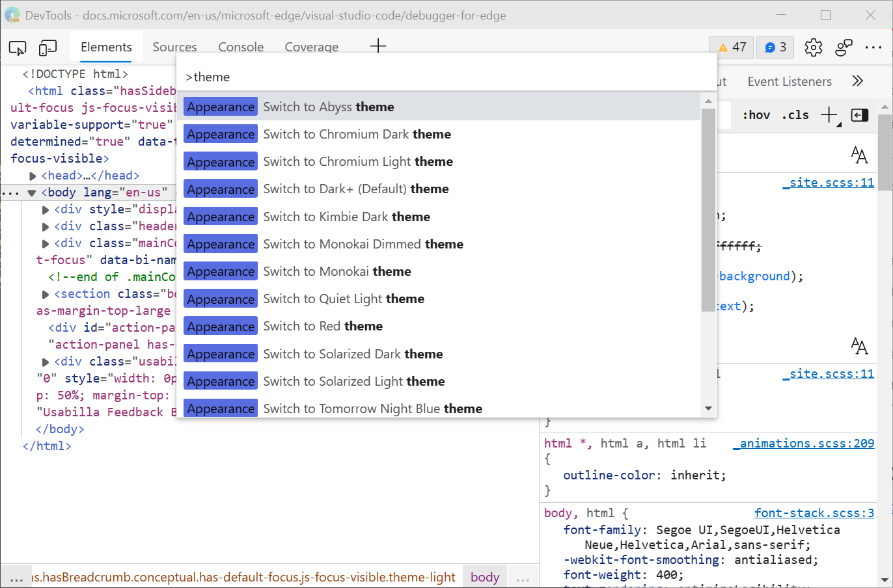893x588 pixels.
Task: Click font-weight: 400 declaration
Action: tap(624, 575)
